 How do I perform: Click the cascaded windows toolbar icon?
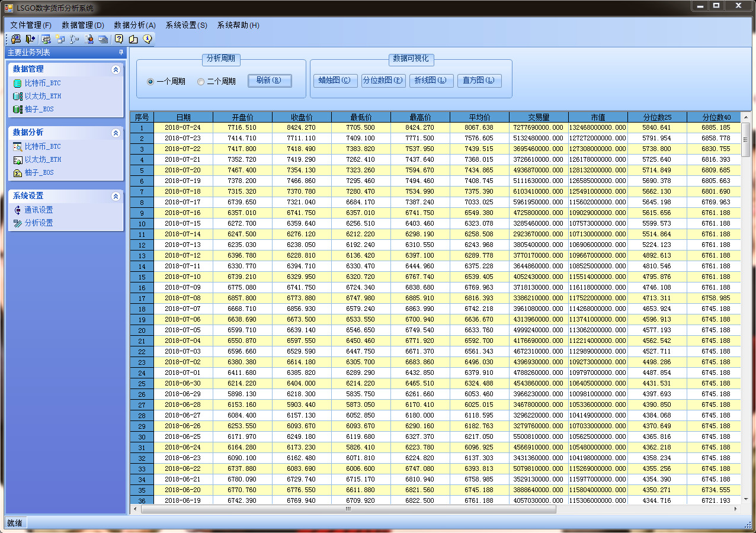[x=103, y=39]
